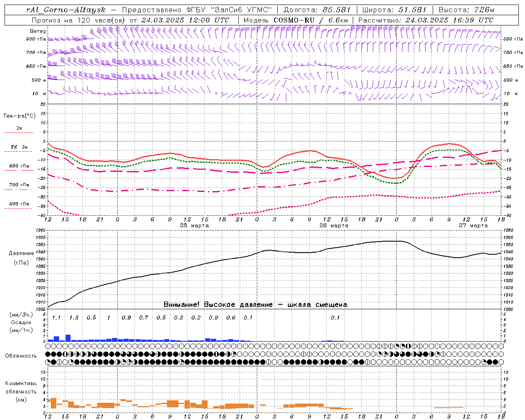Click the warning Внимание! Высокое давление - шкала смещена

tap(256, 305)
